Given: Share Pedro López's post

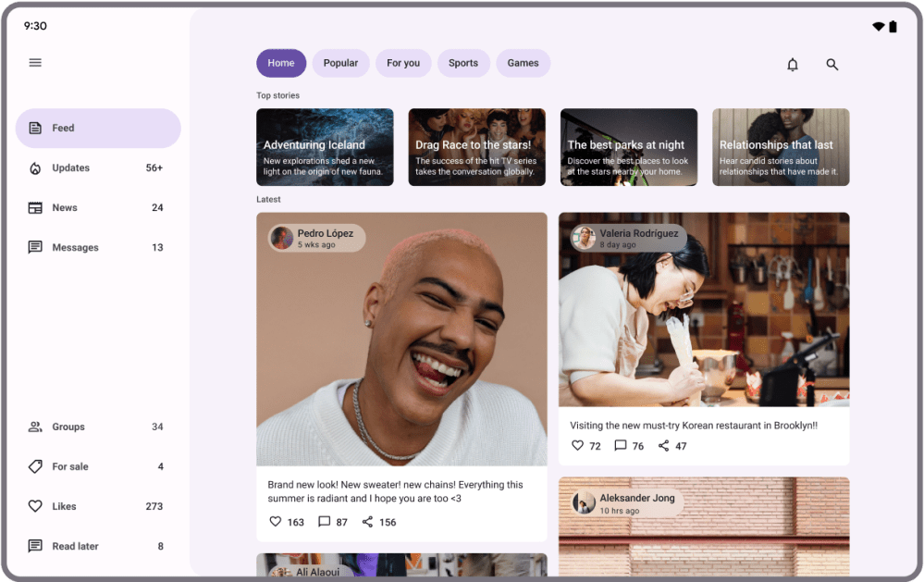Looking at the screenshot, I should pos(367,522).
